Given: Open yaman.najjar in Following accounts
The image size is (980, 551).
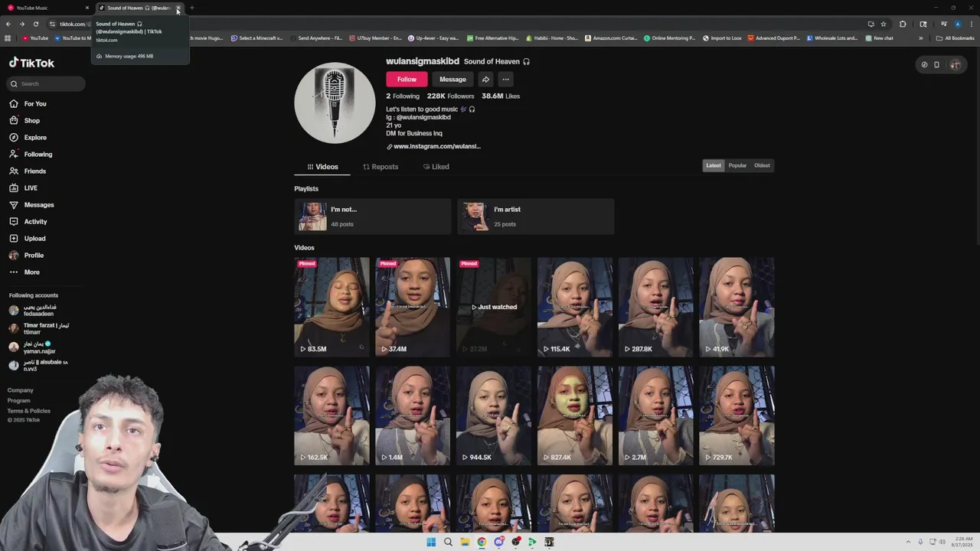Looking at the screenshot, I should pyautogui.click(x=38, y=347).
